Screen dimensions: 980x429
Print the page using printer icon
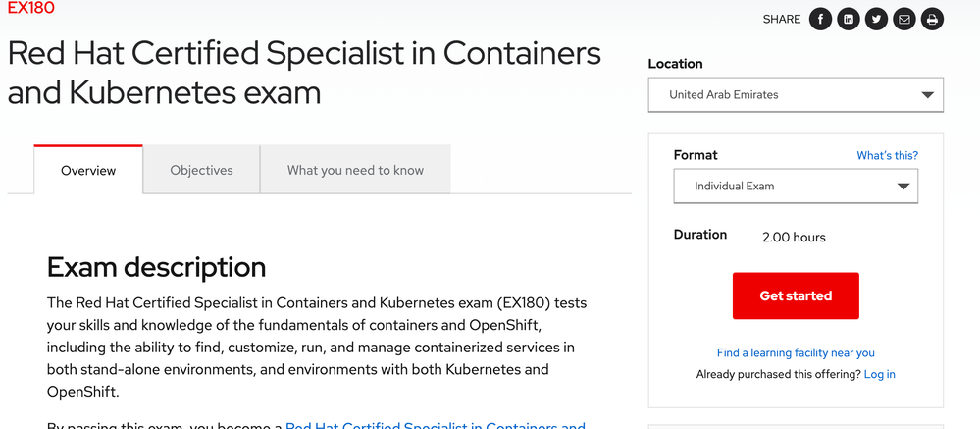[x=932, y=19]
